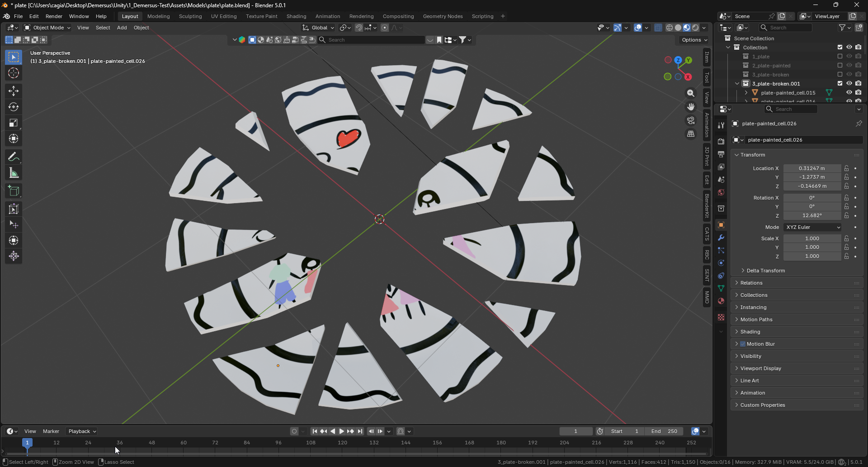
Task: Uncheck the 1_plate collection exclusion checkbox
Action: [840, 56]
